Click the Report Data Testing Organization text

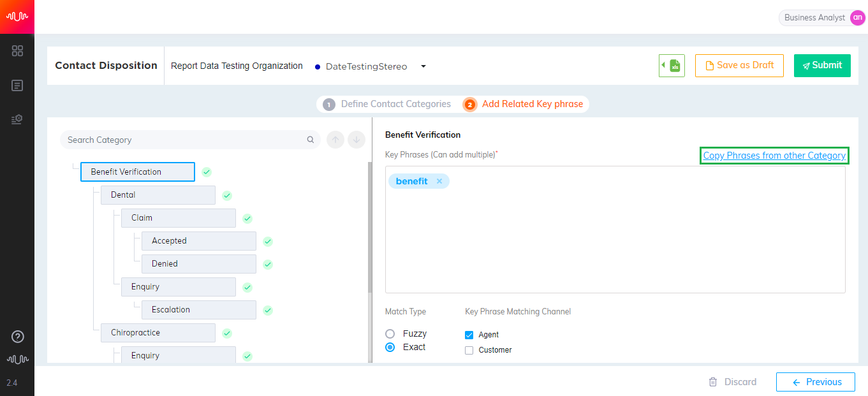point(237,66)
